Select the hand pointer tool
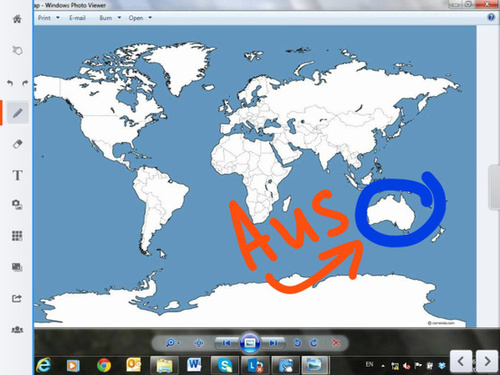The width and height of the screenshot is (500, 375). click(x=17, y=50)
